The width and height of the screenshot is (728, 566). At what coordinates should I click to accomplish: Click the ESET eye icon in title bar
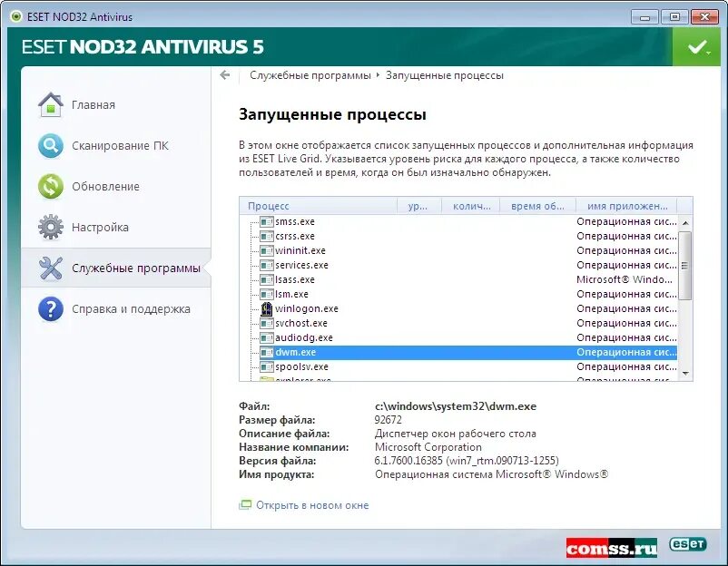click(x=16, y=16)
